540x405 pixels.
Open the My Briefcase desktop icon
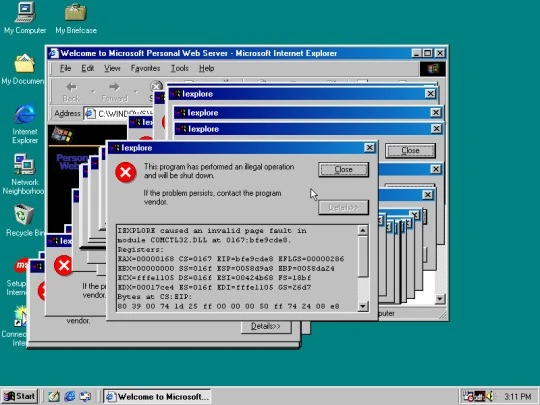pyautogui.click(x=76, y=18)
